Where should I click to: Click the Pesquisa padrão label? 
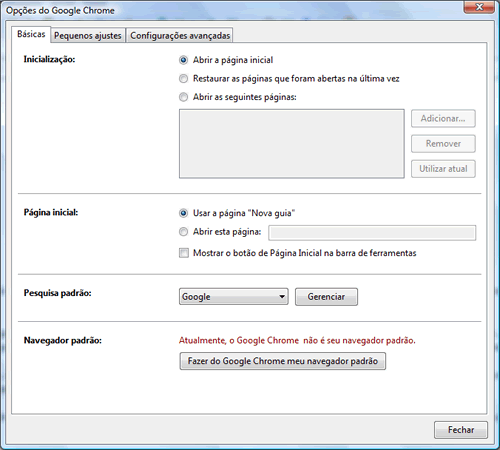[x=57, y=293]
